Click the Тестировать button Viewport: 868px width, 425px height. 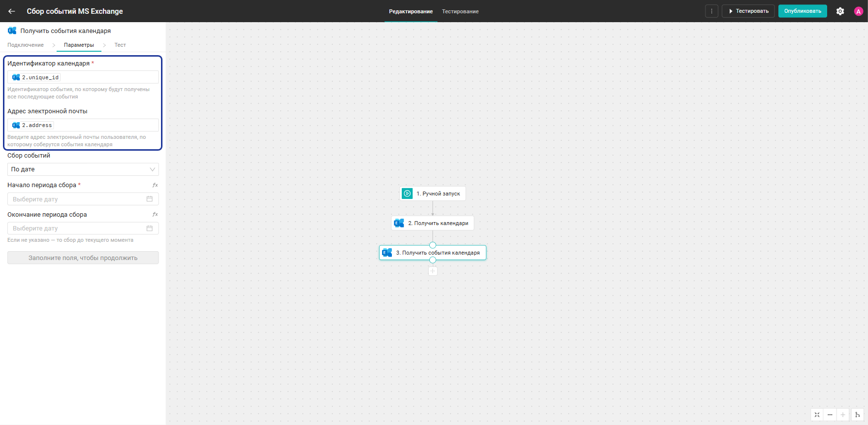coord(748,11)
